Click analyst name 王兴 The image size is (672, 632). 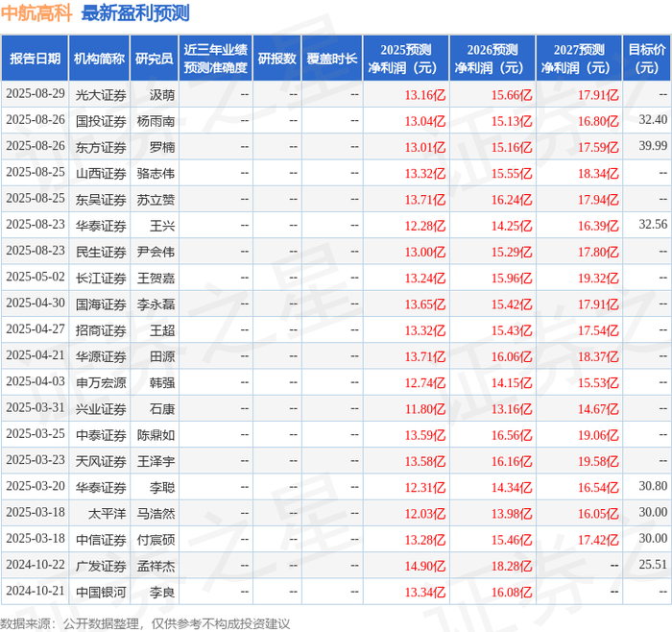click(162, 226)
